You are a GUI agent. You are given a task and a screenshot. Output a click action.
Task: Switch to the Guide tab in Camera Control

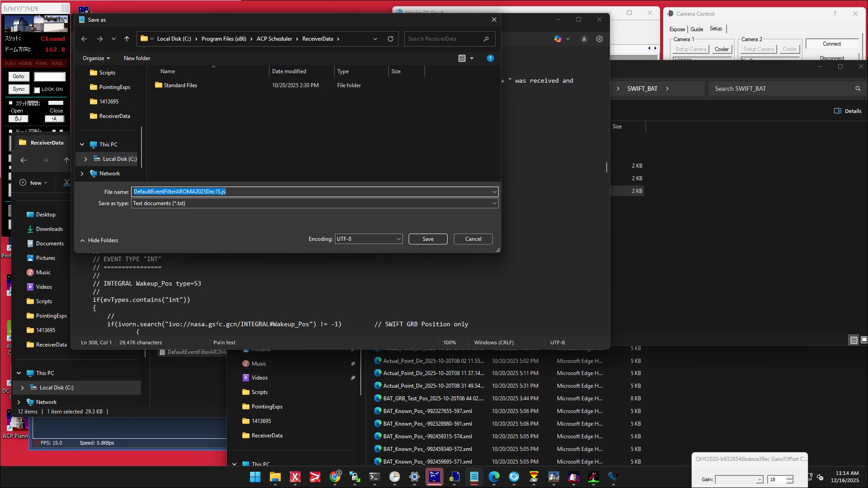[696, 29]
